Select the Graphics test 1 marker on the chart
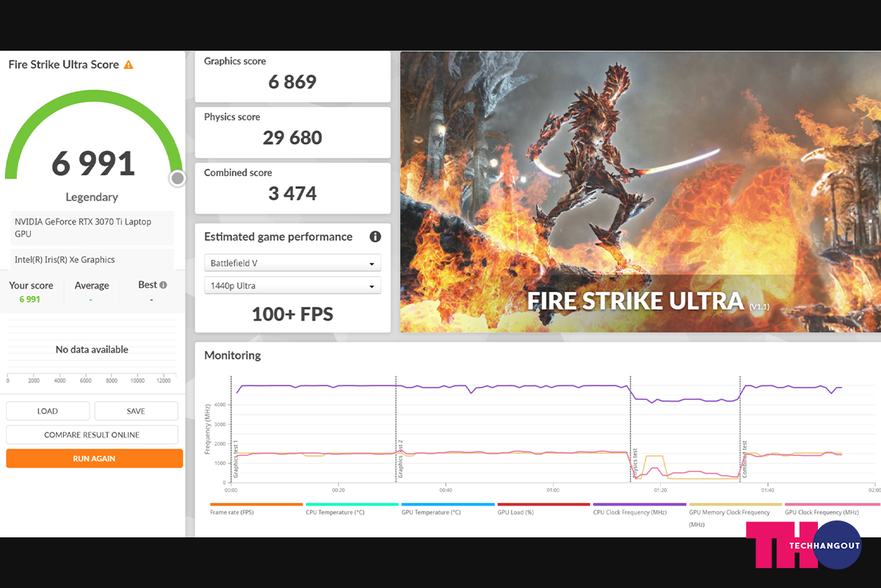Screen dimensions: 881x588 [236, 460]
